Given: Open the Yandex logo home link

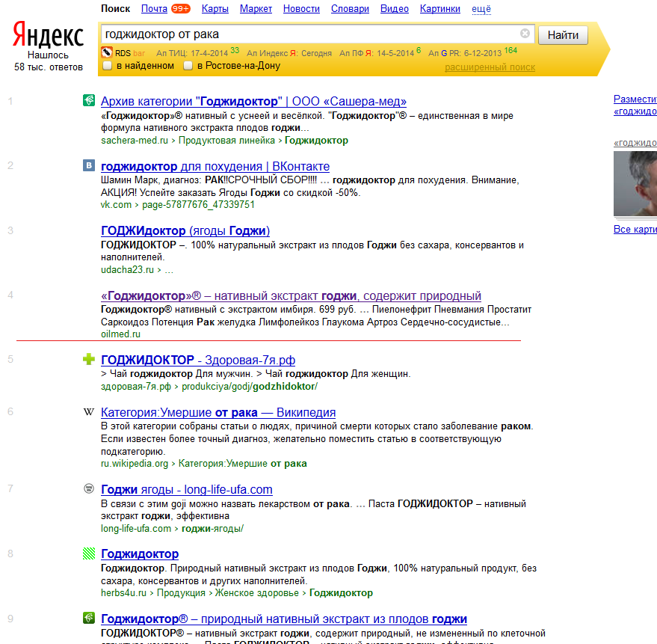Looking at the screenshot, I should tap(48, 34).
